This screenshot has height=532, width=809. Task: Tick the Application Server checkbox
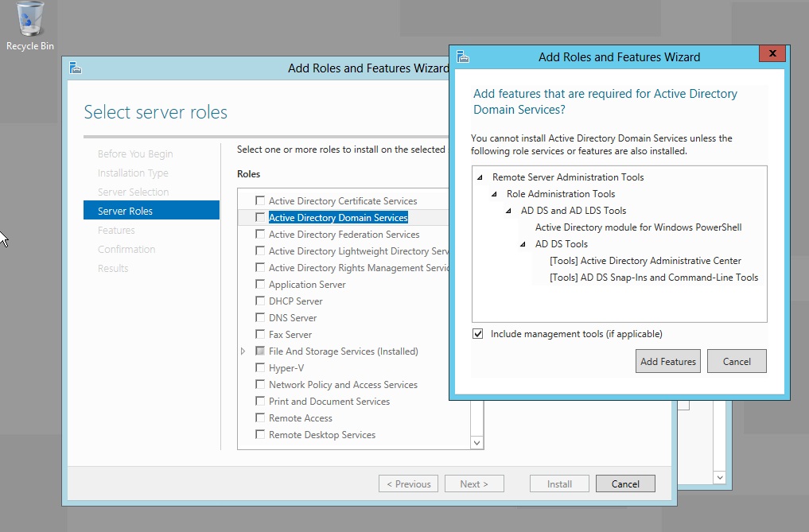(x=260, y=284)
